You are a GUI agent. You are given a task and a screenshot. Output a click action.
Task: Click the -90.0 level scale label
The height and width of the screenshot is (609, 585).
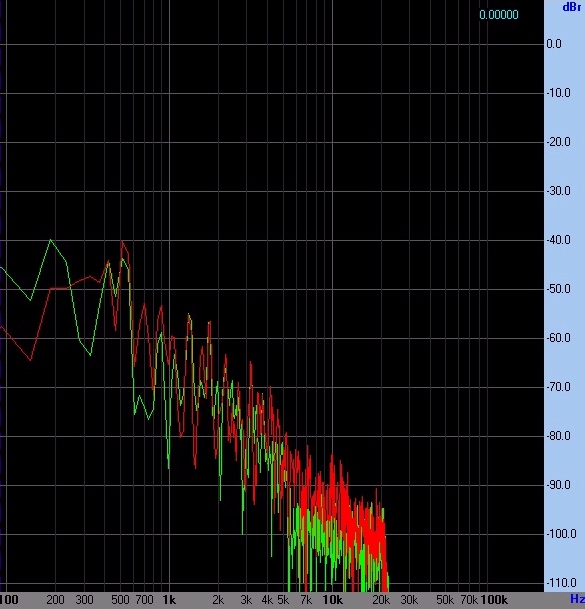click(559, 485)
